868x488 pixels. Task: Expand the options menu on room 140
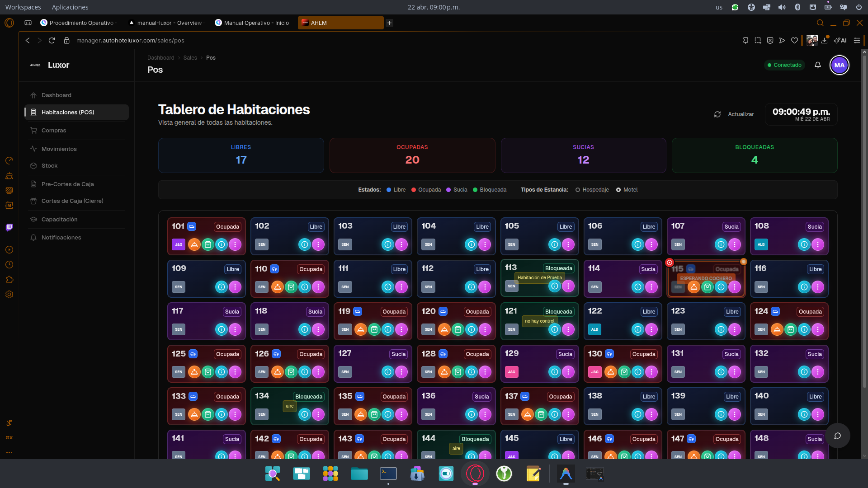(818, 414)
